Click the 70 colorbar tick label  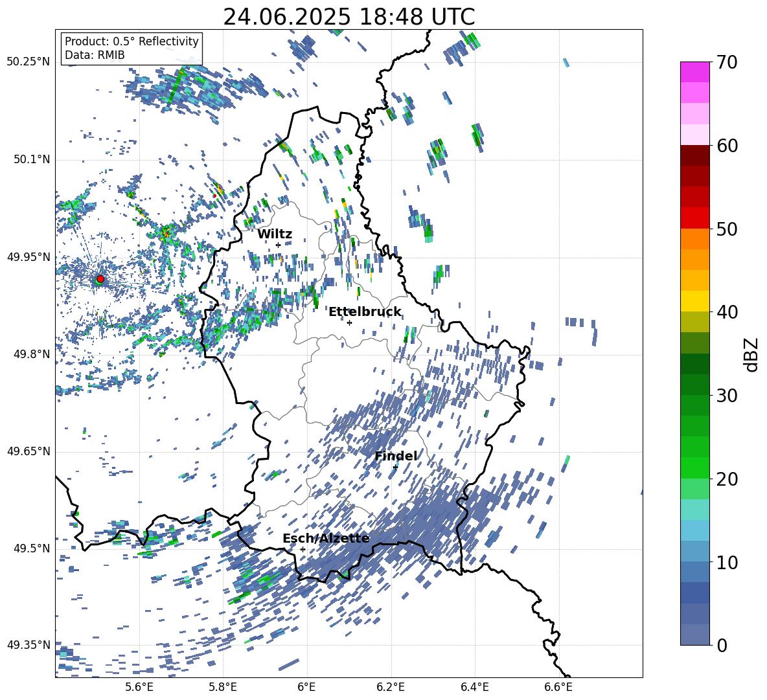(727, 62)
